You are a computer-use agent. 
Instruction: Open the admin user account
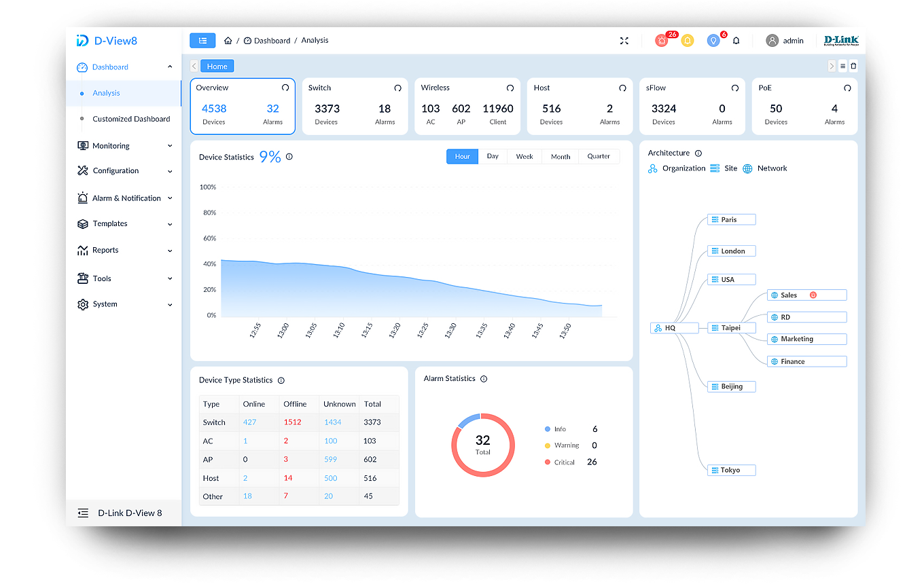tap(785, 41)
